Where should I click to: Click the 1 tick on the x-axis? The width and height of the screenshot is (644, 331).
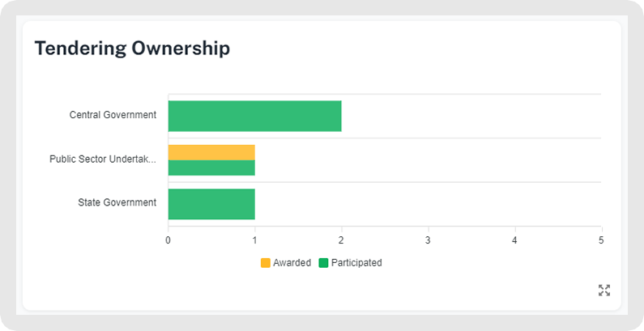point(254,240)
